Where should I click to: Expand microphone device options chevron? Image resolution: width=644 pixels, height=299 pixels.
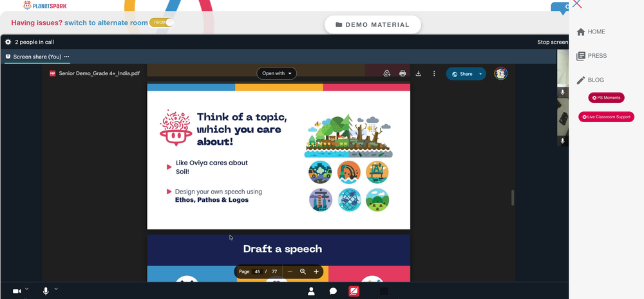point(56,289)
